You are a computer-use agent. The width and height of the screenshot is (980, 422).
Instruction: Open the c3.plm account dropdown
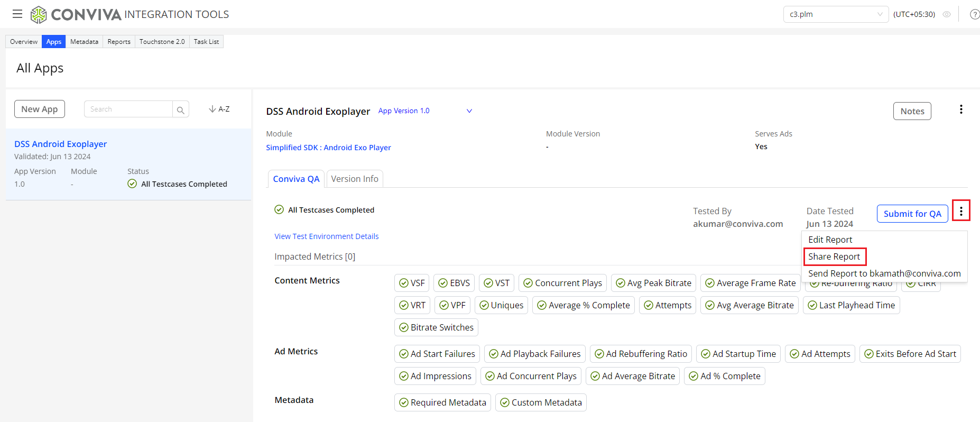click(x=836, y=14)
